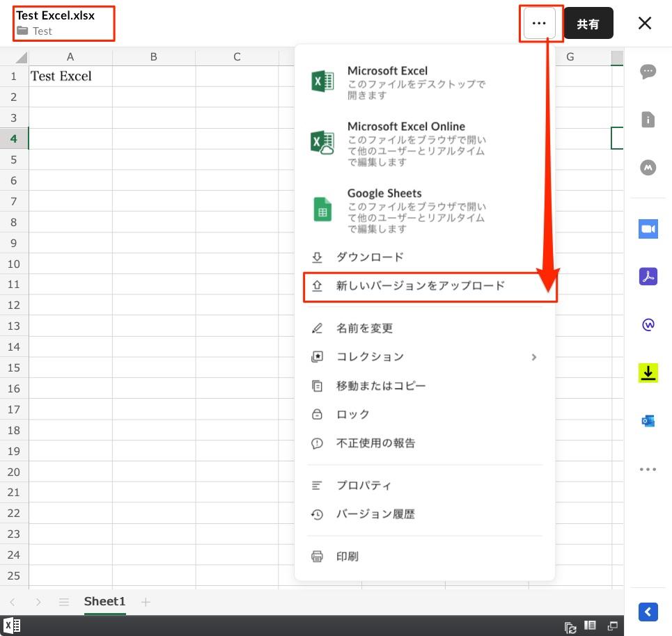672x636 pixels.
Task: Click the window restore status bar icon
Action: point(612,626)
